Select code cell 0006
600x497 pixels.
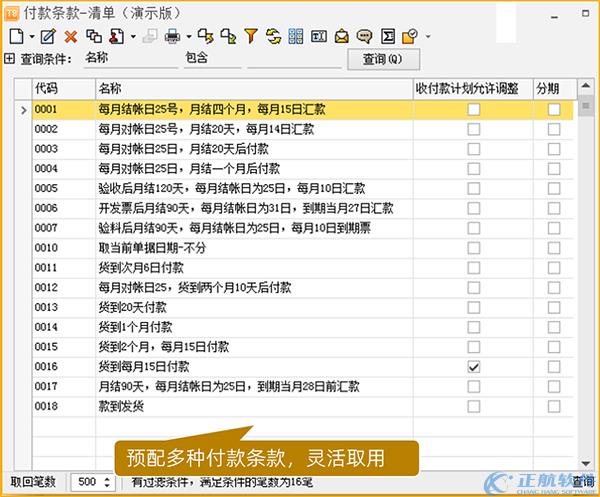64,208
